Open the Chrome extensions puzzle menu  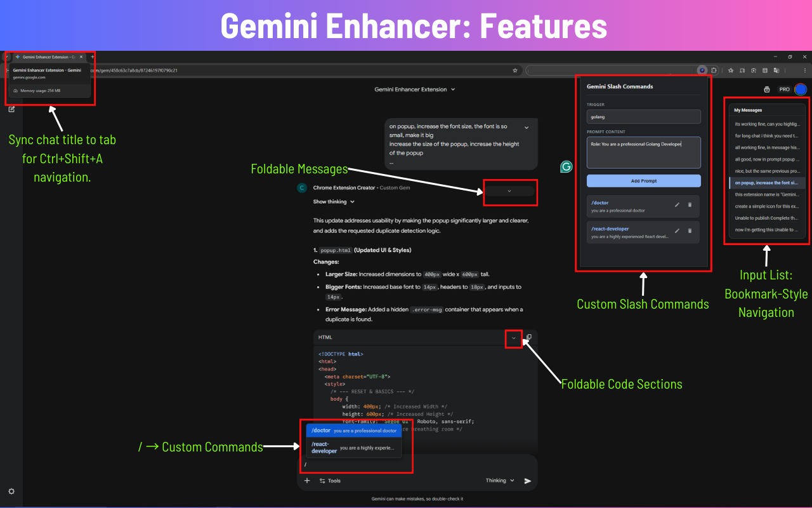point(714,70)
